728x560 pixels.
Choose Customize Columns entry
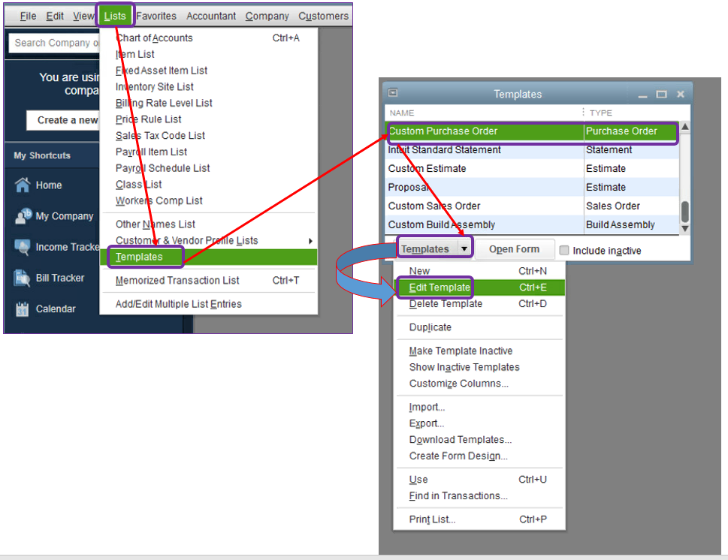(x=479, y=384)
